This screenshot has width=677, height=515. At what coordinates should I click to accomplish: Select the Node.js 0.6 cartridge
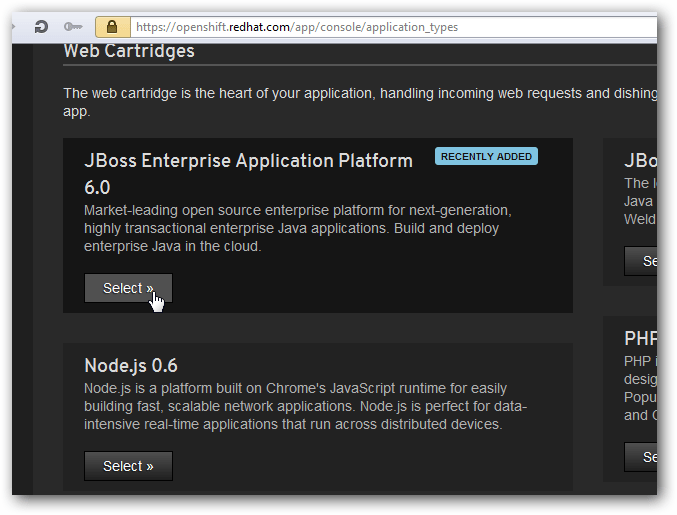[128, 466]
